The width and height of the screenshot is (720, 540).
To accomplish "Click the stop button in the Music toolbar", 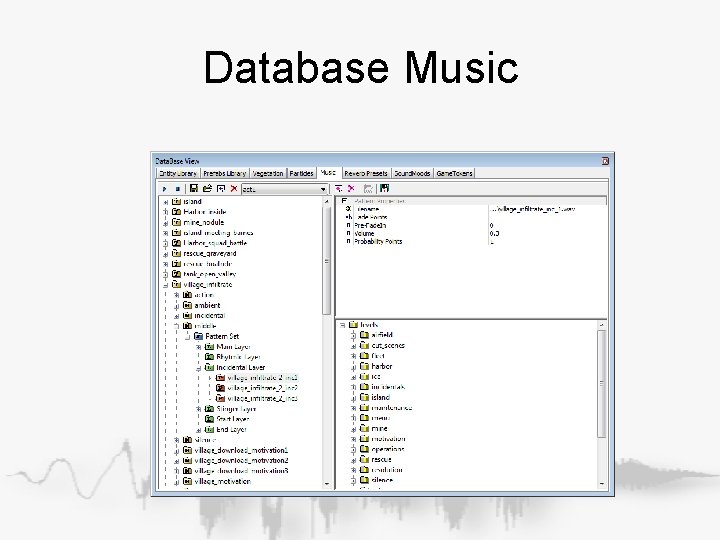I will (x=177, y=189).
